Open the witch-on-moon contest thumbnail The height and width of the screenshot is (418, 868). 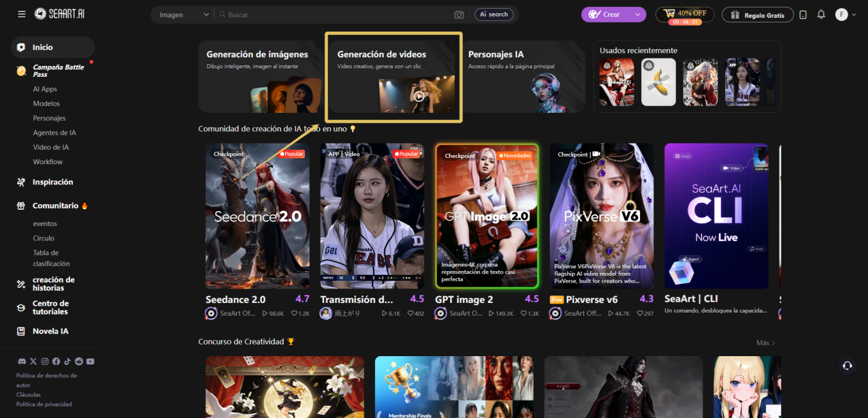click(x=285, y=387)
